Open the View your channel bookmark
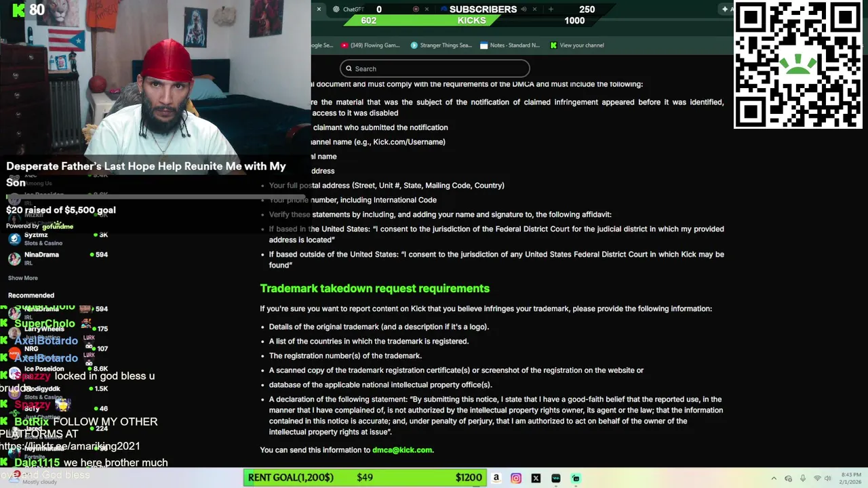 point(577,45)
